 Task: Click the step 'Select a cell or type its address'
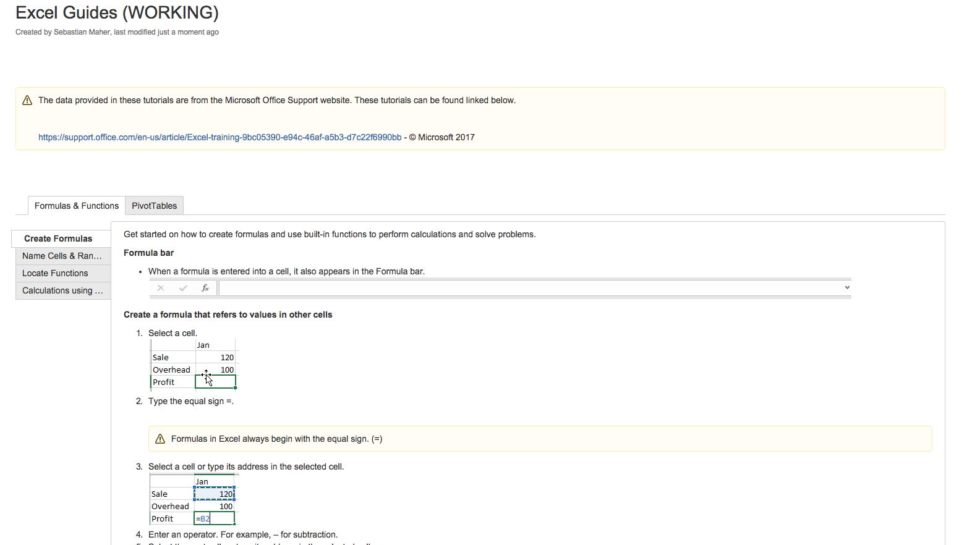[x=246, y=467]
